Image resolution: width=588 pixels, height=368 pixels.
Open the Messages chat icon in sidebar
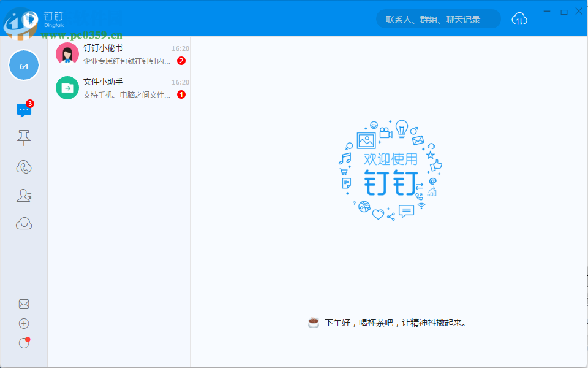tap(24, 110)
